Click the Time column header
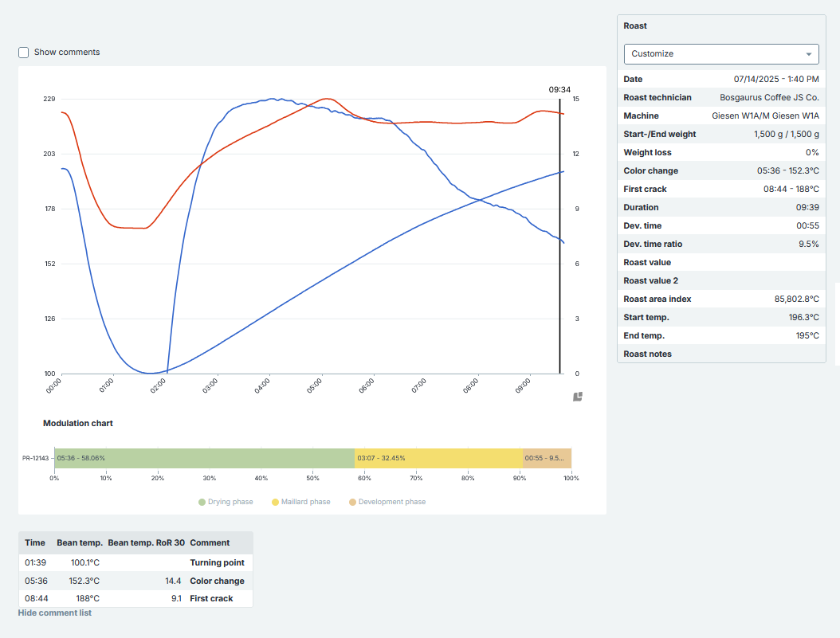840x638 pixels. point(35,542)
